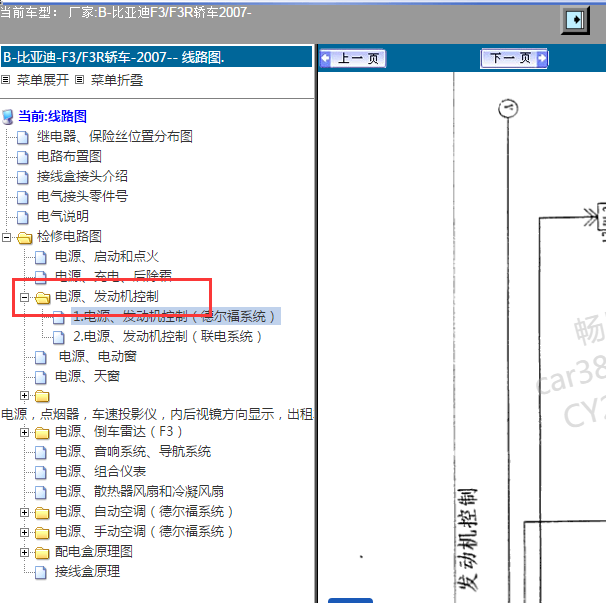Image resolution: width=606 pixels, height=603 pixels.
Task: Click page icon beside 2.电源、发动机控制（联电系统）
Action: click(59, 337)
